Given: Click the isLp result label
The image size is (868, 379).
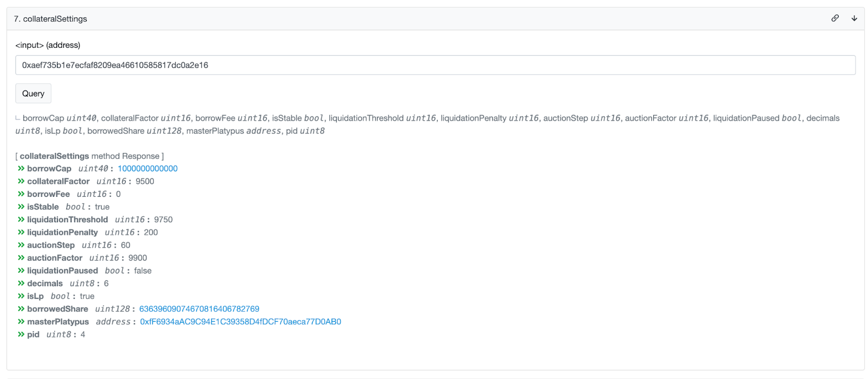Looking at the screenshot, I should (35, 296).
